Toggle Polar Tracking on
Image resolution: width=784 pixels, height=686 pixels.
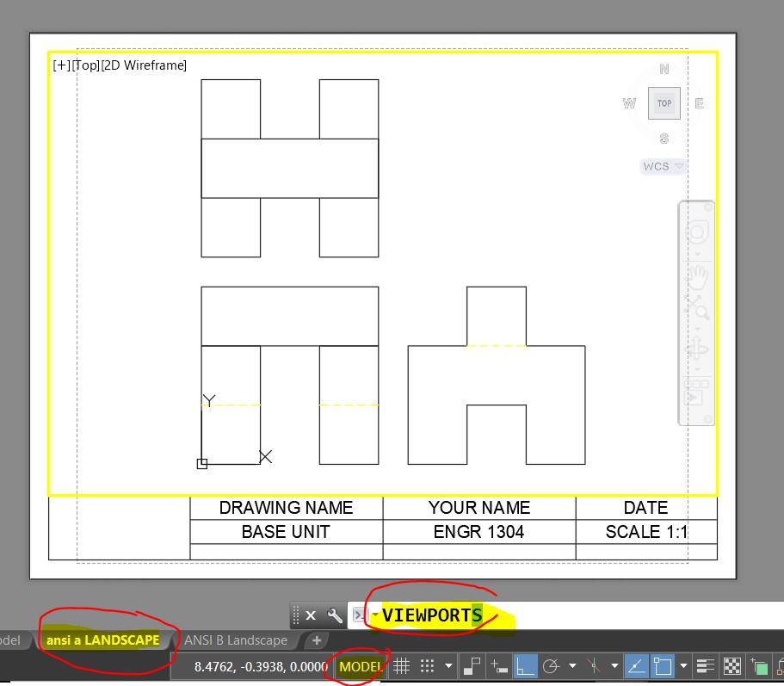tap(551, 664)
